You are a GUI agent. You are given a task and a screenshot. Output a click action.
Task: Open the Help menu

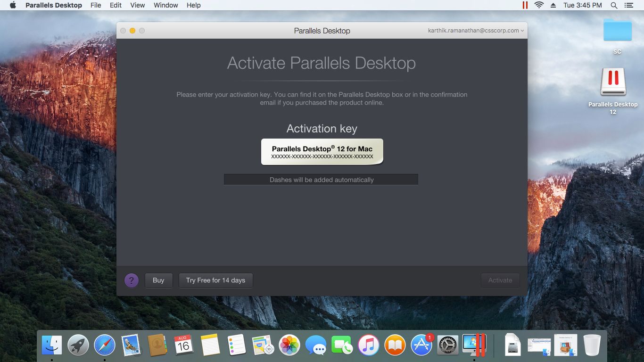point(194,5)
